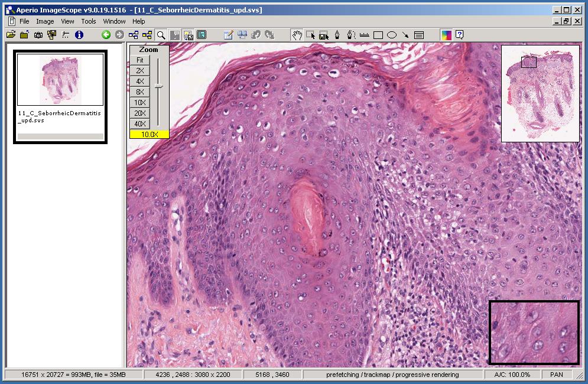Click the help question mark icon

(x=459, y=35)
